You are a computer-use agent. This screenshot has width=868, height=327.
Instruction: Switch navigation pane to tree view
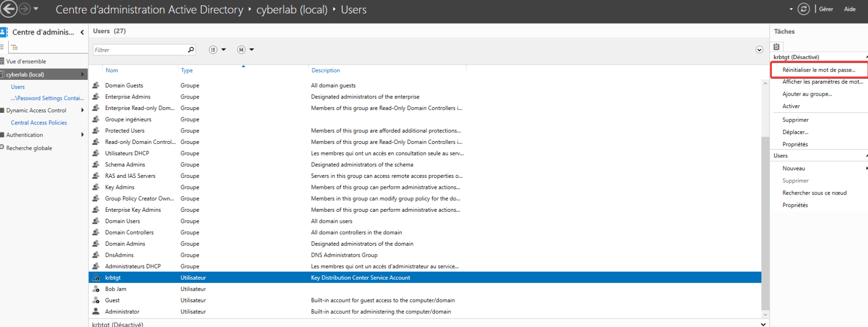(15, 47)
